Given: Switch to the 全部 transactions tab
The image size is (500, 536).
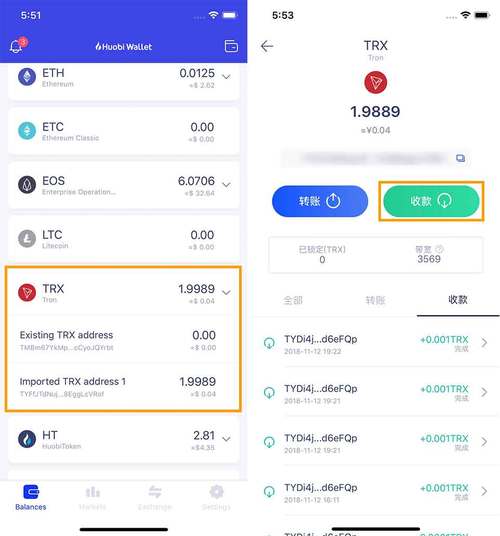Looking at the screenshot, I should (x=293, y=300).
